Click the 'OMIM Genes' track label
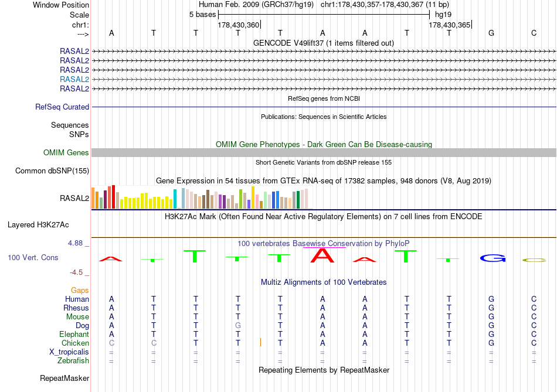The height and width of the screenshot is (392, 557). pos(66,153)
